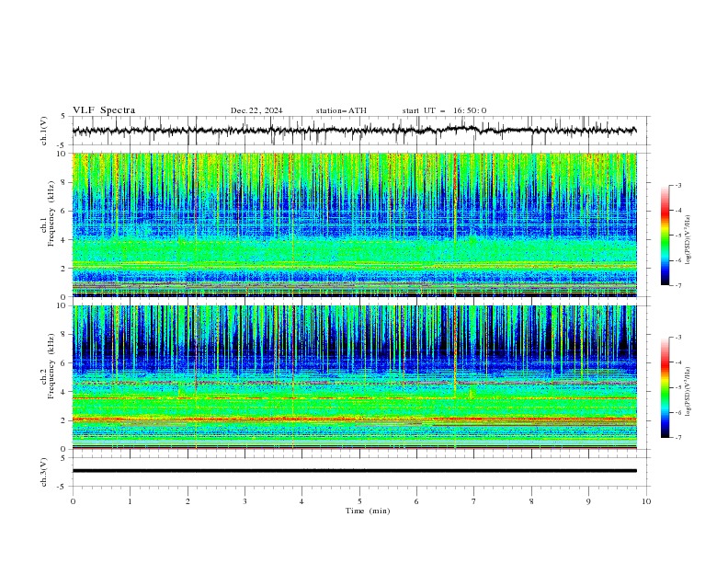Image resolution: width=728 pixels, height=563 pixels.
Task: Click the 'ch.1(V)' axis label
Action: point(44,131)
